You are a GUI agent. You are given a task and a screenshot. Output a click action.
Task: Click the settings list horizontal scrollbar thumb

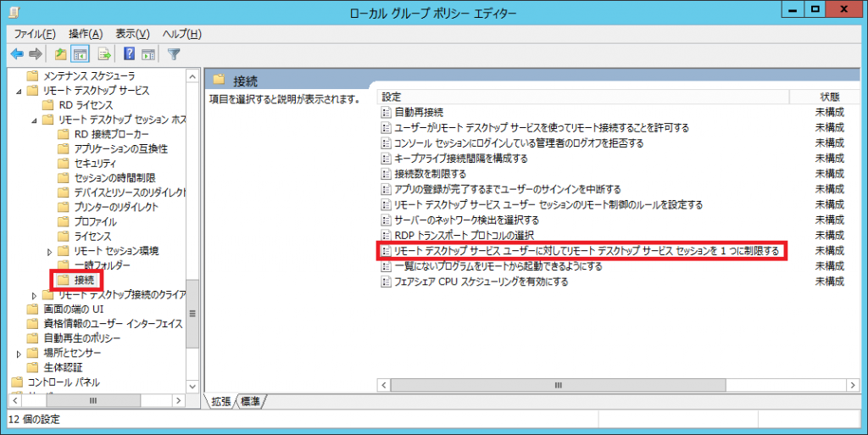pos(558,385)
